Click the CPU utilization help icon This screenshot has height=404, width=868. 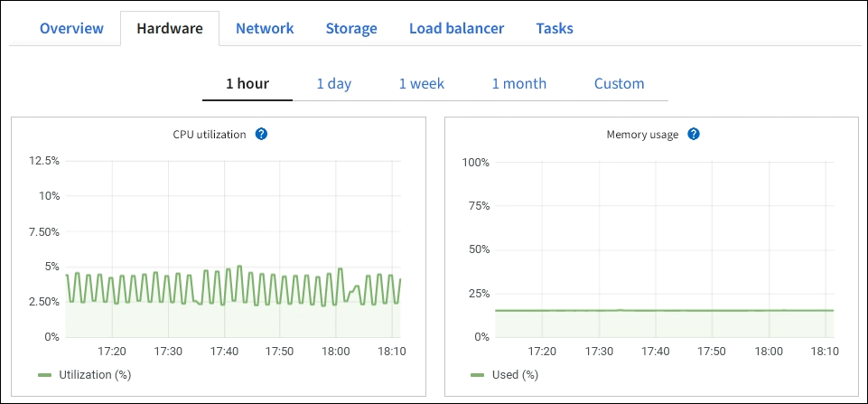point(261,134)
